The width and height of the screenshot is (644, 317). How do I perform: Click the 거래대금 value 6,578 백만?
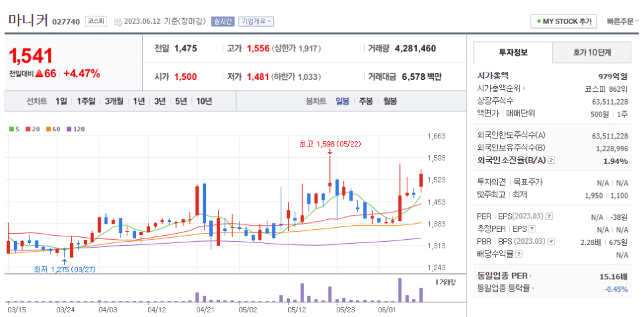[x=422, y=77]
